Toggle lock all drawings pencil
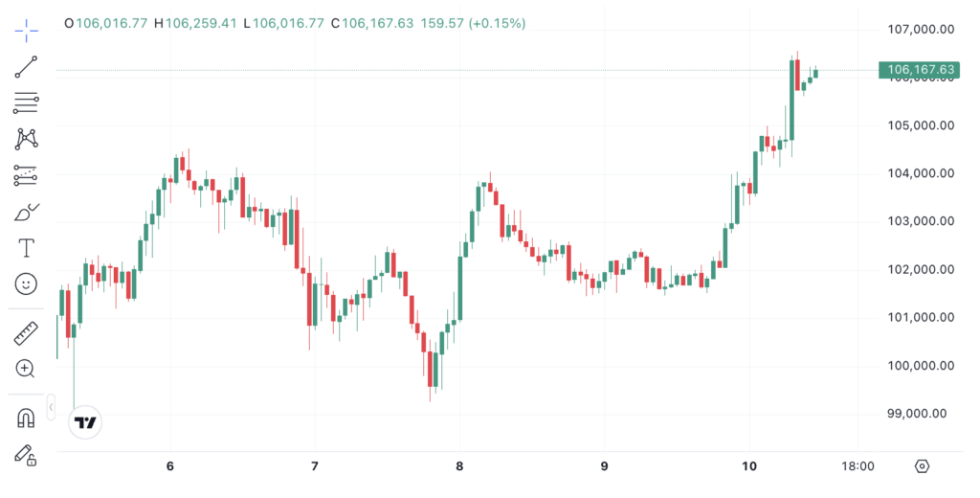The width and height of the screenshot is (980, 498). click(26, 455)
